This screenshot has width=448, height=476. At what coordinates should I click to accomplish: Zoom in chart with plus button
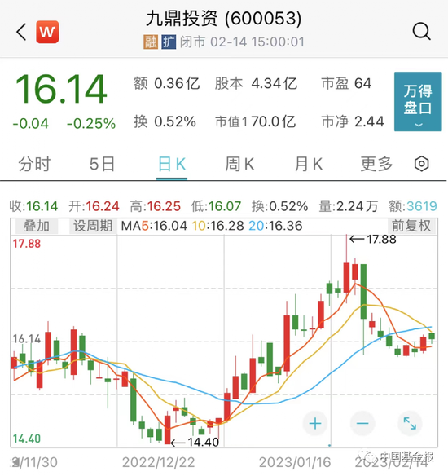[315, 423]
